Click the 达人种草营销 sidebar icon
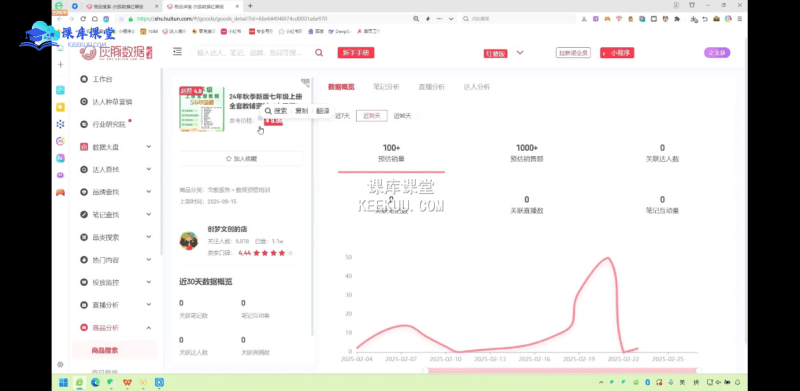 click(84, 102)
